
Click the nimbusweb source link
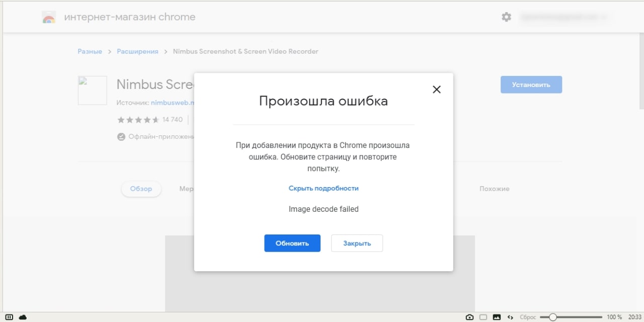[x=173, y=102]
